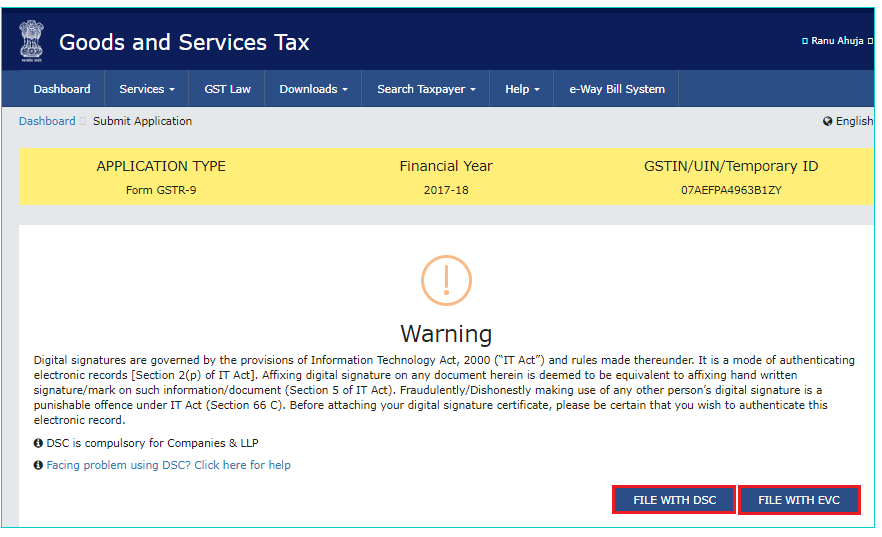This screenshot has width=882, height=537.
Task: Click the Warning heading
Action: 446,333
